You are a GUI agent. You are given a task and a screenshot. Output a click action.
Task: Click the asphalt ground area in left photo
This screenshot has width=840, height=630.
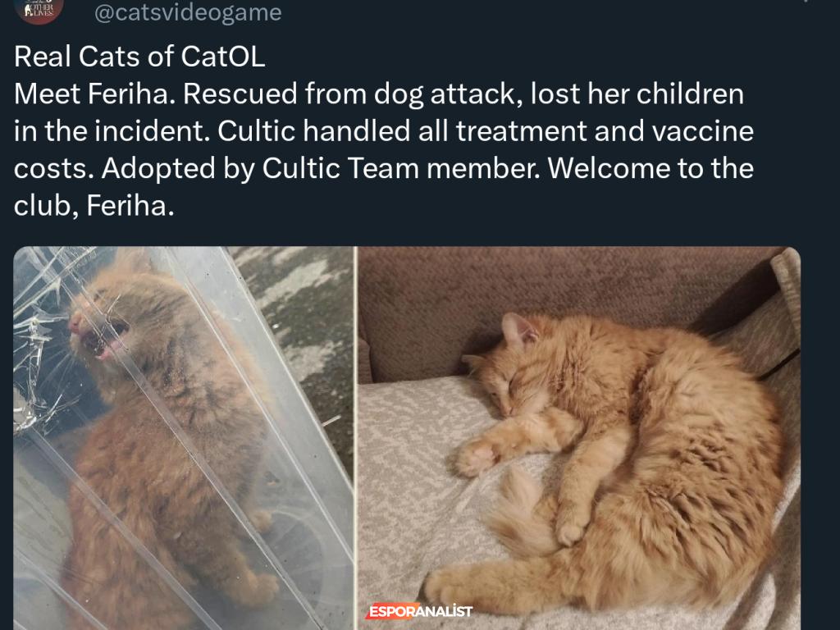pos(305,332)
